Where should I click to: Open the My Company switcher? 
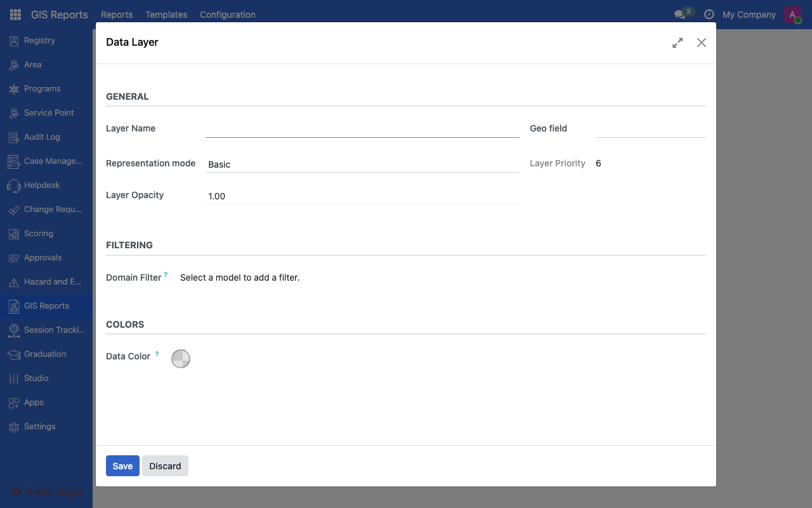pyautogui.click(x=749, y=15)
